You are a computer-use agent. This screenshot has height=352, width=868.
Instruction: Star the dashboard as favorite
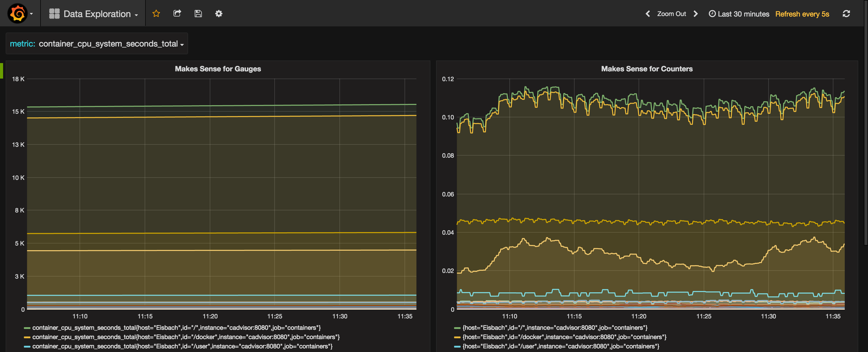(x=156, y=13)
